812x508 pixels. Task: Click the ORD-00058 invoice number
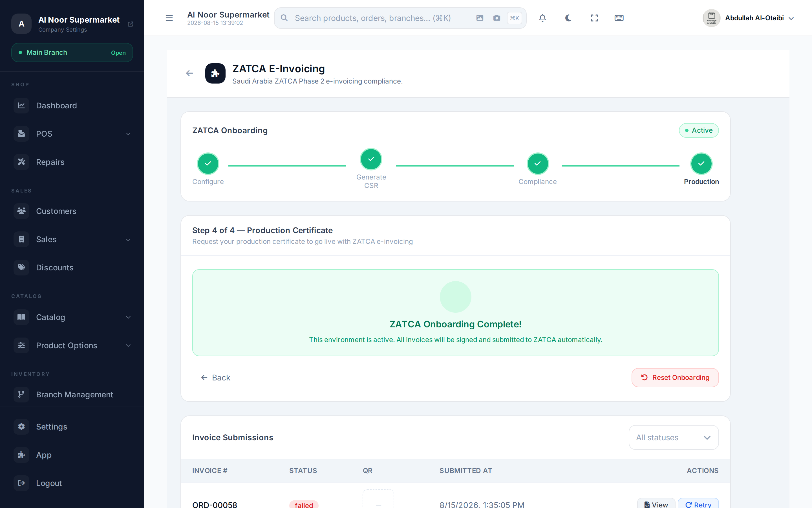(215, 504)
